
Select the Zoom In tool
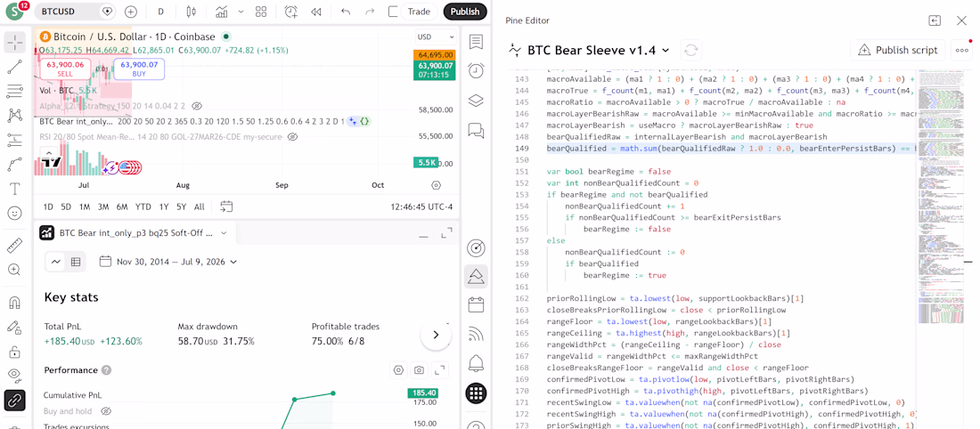tap(15, 270)
